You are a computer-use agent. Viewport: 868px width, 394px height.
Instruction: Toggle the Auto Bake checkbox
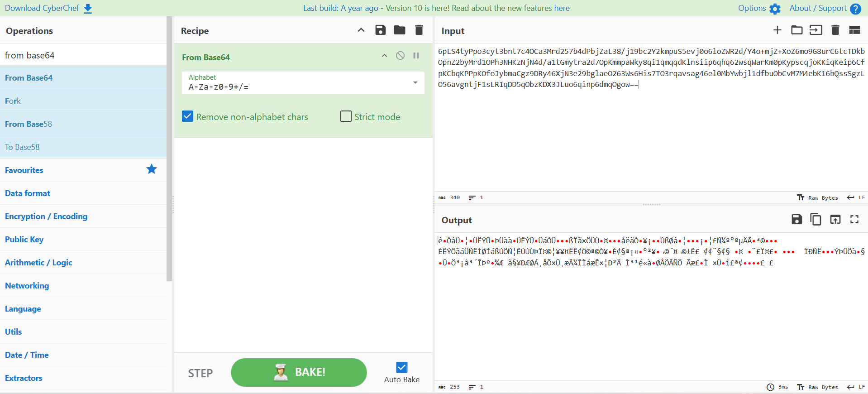tap(401, 367)
